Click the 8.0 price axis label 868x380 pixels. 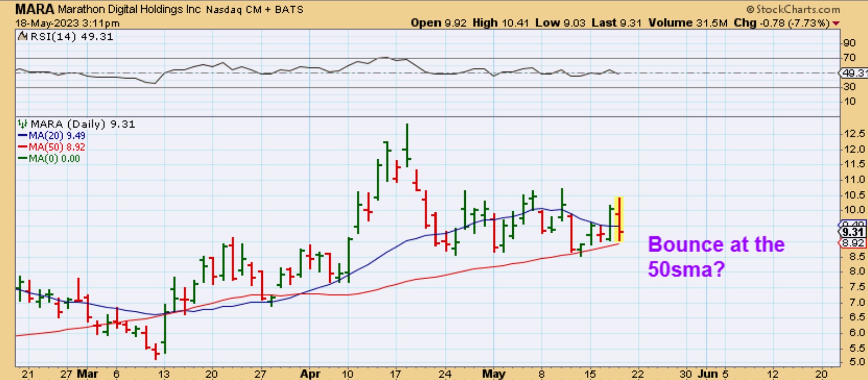click(x=857, y=271)
